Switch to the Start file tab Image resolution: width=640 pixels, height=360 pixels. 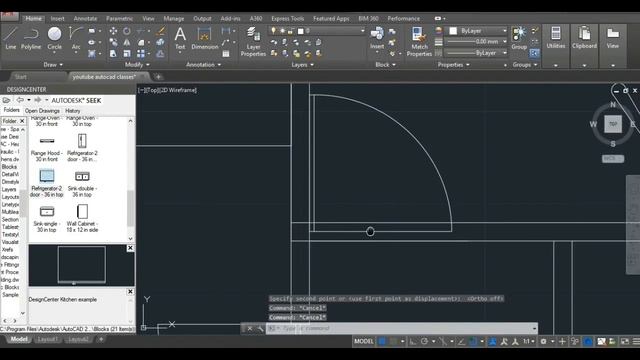coord(20,77)
